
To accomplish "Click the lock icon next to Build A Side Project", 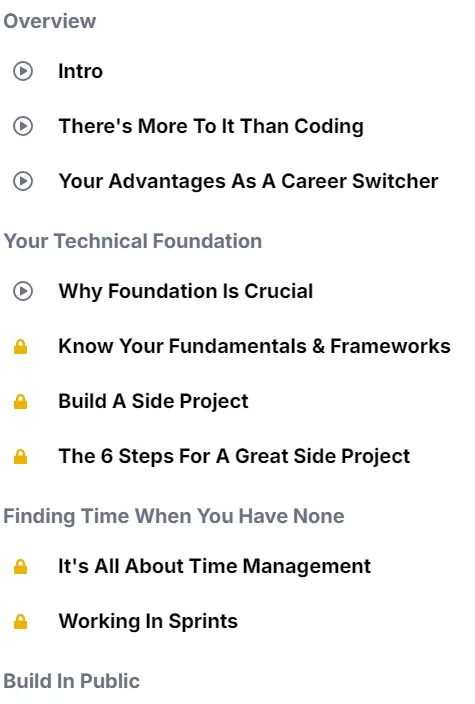I will (21, 401).
